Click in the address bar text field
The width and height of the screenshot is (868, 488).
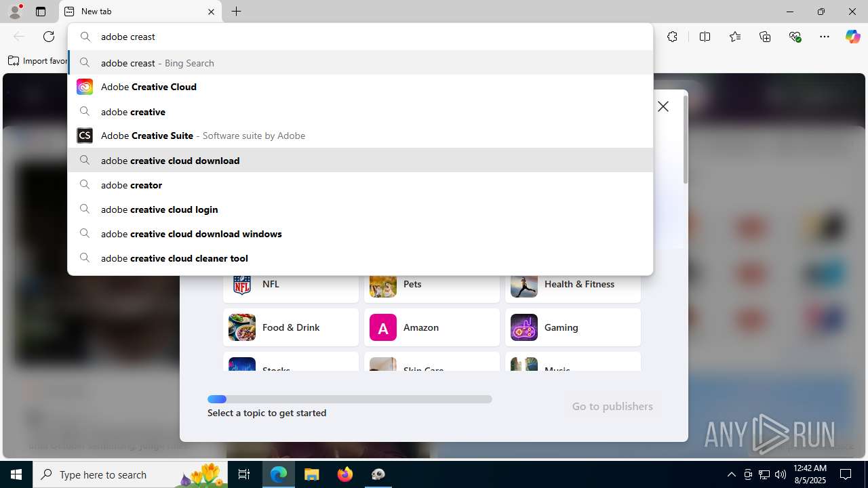(360, 37)
